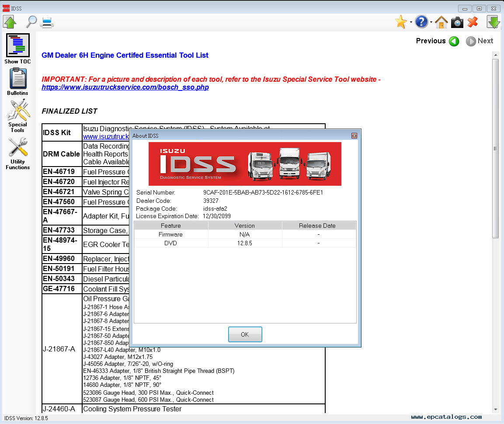Click the FINALIZED LIST heading

coord(70,111)
